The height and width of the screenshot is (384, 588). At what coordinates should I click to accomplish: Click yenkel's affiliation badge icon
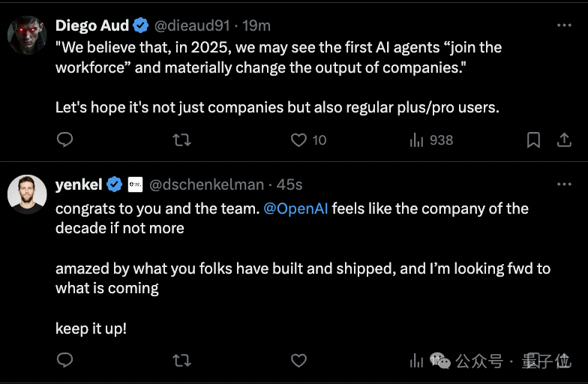(135, 184)
